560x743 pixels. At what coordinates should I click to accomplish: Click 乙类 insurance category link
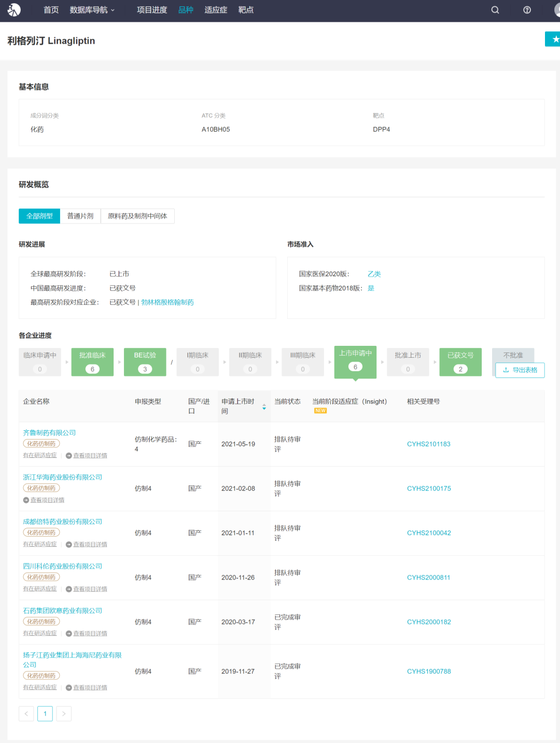pyautogui.click(x=374, y=274)
